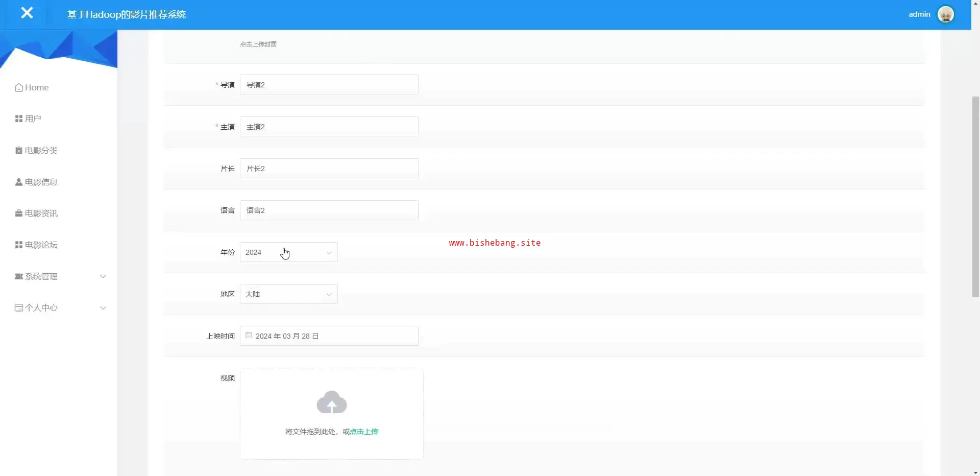Image resolution: width=980 pixels, height=476 pixels.
Task: Click the calendar icon in 上映时间
Action: [x=249, y=336]
